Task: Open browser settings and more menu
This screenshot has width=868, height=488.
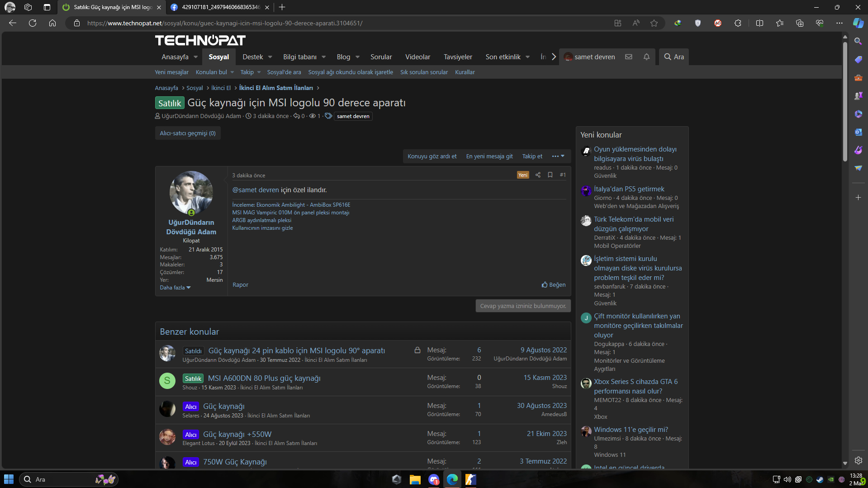Action: pos(840,23)
